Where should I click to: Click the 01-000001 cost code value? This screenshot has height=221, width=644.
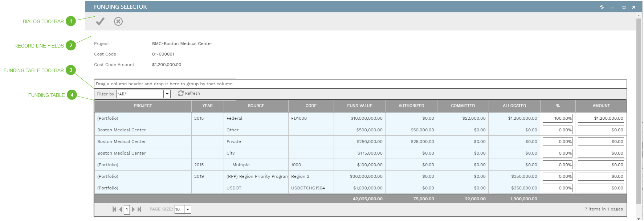click(163, 54)
